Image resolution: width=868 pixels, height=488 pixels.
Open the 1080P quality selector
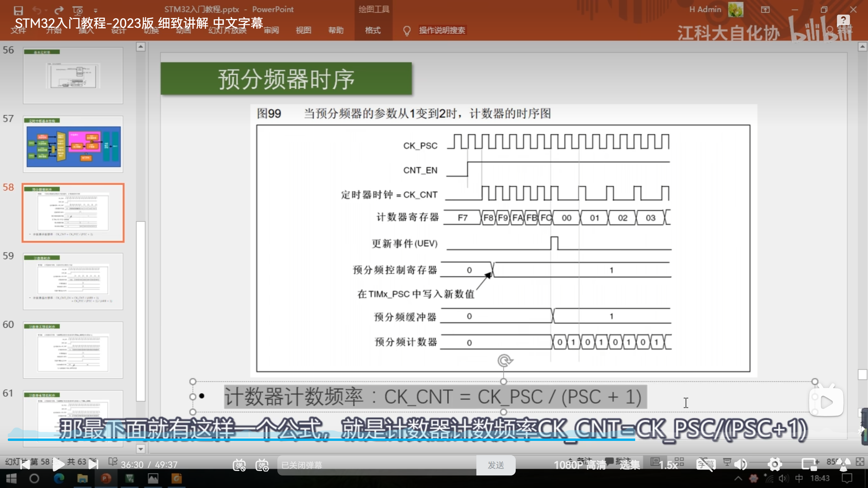coord(580,465)
